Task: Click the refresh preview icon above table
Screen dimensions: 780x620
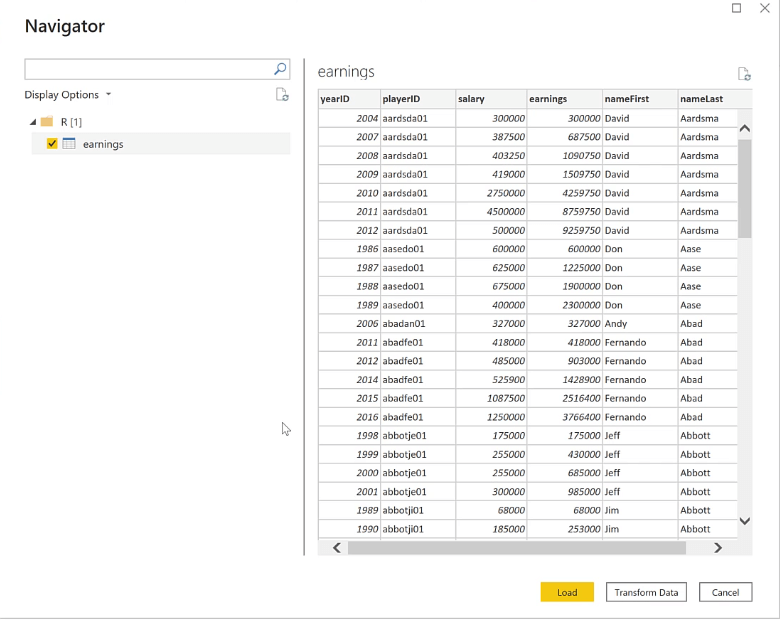Action: point(744,74)
